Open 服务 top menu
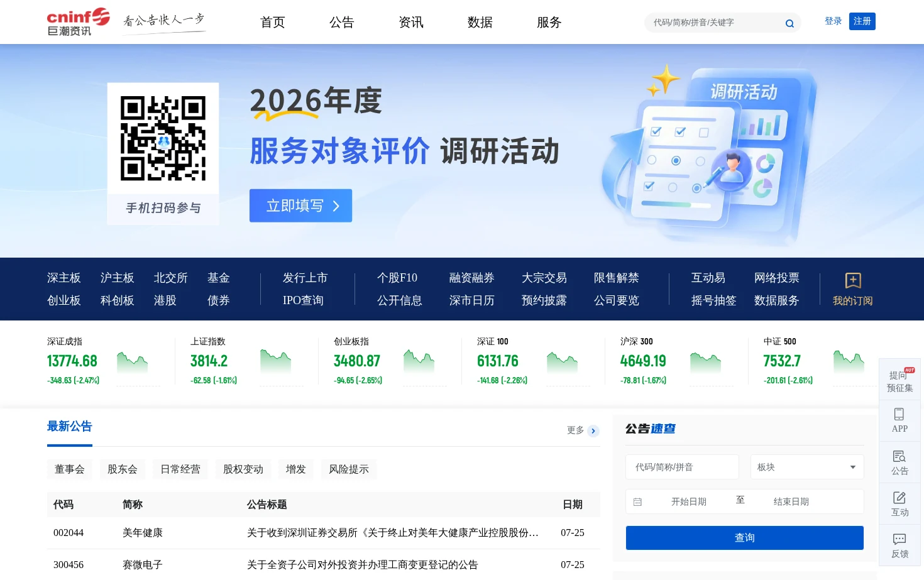Image resolution: width=924 pixels, height=580 pixels. click(x=549, y=23)
